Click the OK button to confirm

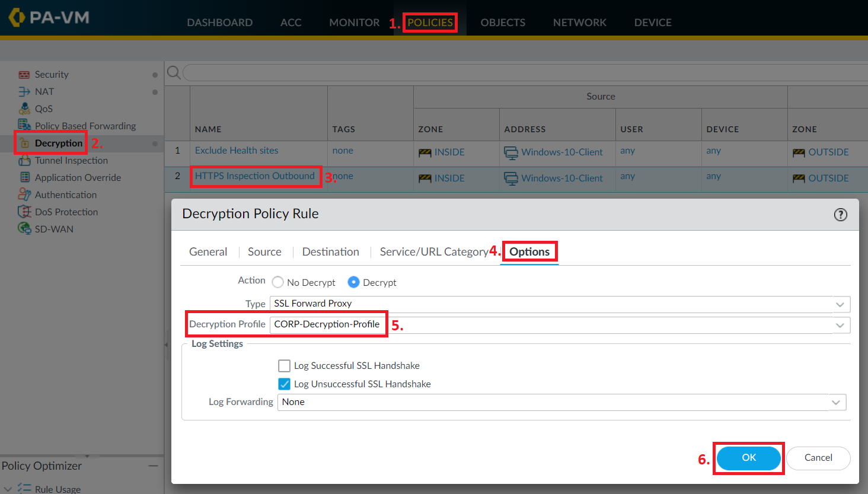click(748, 458)
